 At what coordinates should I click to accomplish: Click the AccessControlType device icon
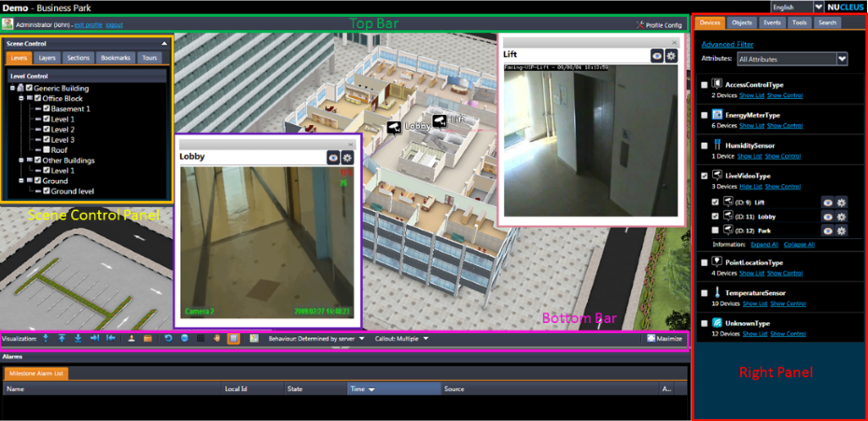(717, 84)
